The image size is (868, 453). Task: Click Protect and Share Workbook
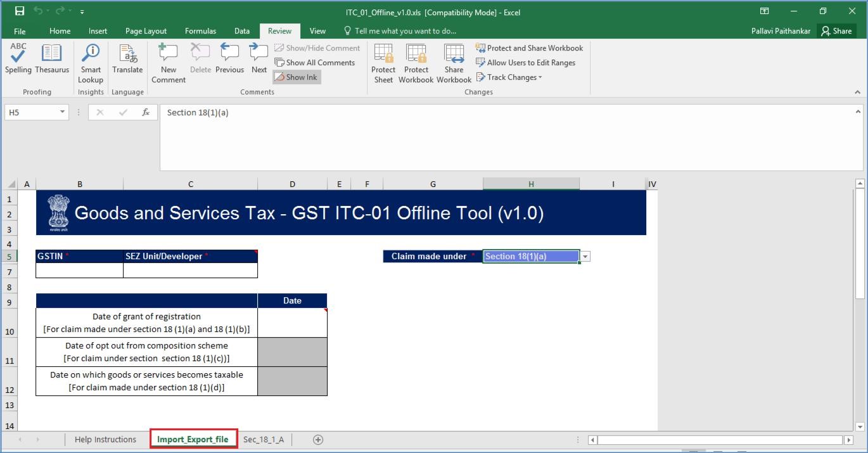pyautogui.click(x=530, y=48)
